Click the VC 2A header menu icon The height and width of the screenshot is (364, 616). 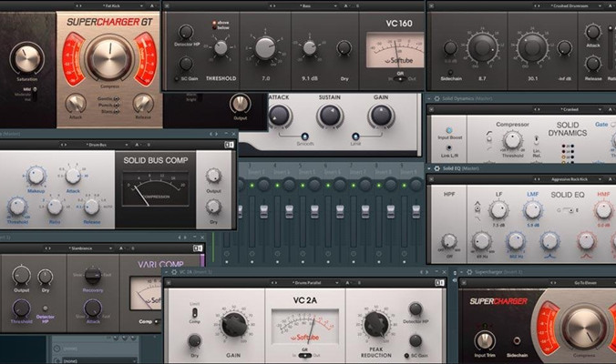(x=168, y=283)
